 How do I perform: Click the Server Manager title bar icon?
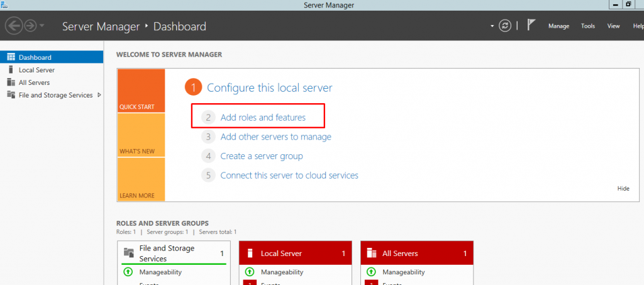tap(4, 4)
